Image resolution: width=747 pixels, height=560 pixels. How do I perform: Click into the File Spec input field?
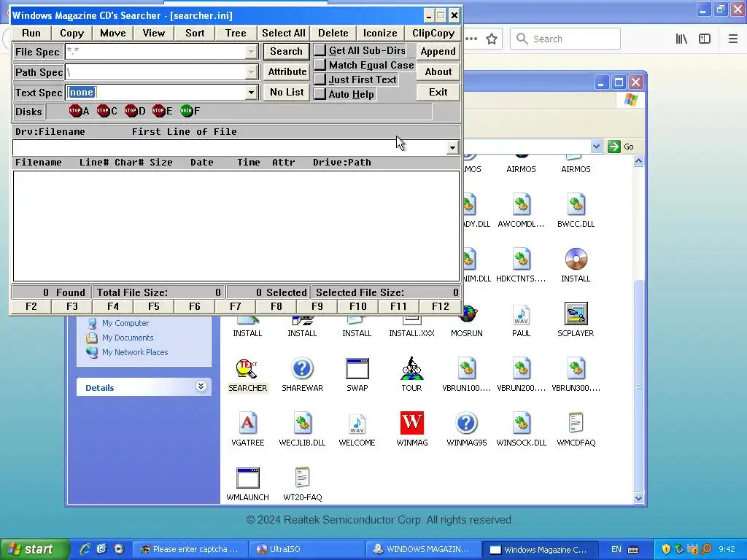coord(156,52)
